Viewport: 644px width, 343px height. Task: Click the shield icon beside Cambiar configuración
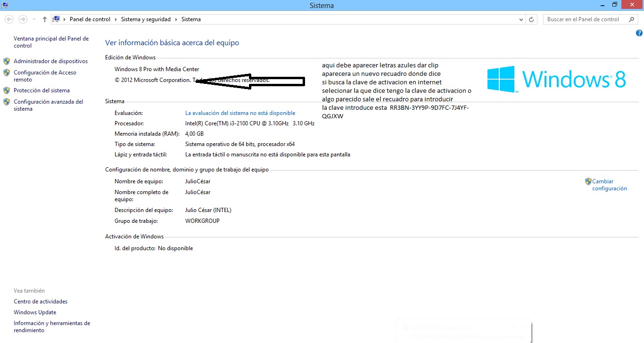588,181
